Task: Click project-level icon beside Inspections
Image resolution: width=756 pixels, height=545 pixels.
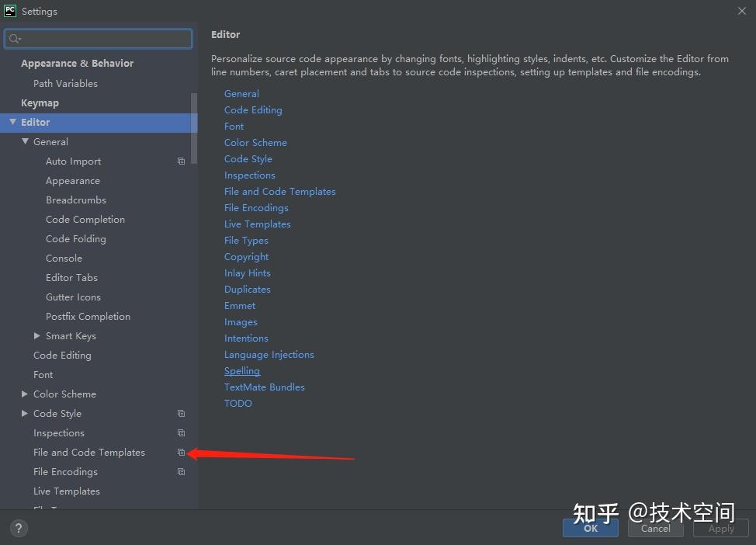Action: [182, 432]
